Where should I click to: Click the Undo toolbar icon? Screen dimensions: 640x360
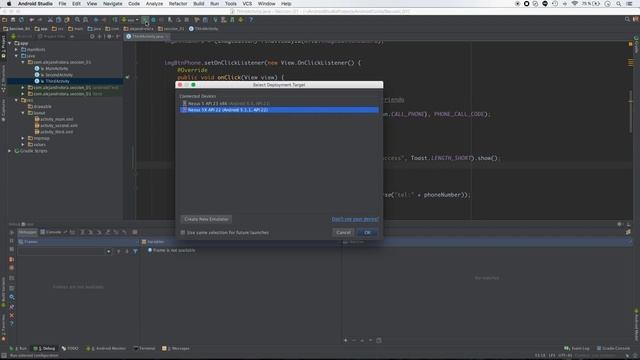coord(31,20)
